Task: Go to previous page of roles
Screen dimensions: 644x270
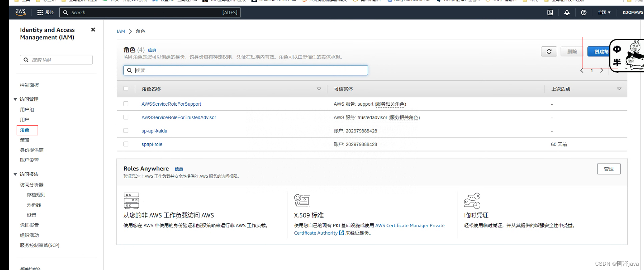Action: pos(582,71)
